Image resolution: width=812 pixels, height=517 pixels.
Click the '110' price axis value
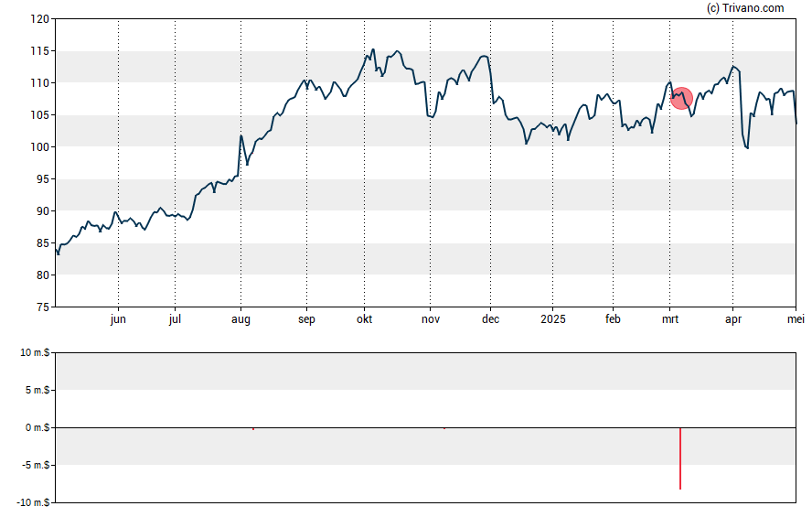point(40,83)
